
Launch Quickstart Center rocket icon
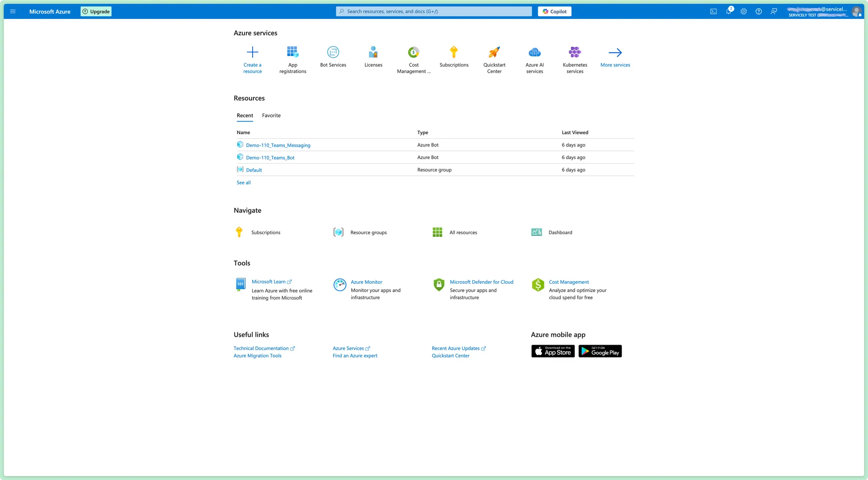click(494, 52)
